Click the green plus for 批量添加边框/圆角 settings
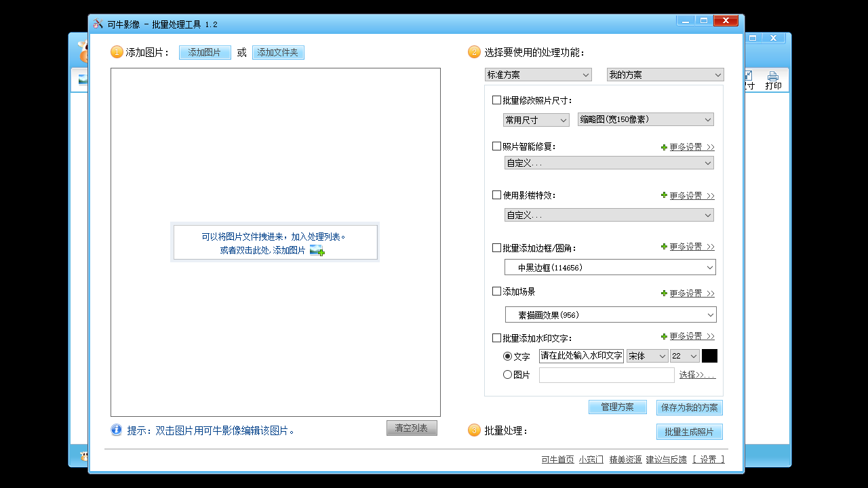 click(665, 247)
